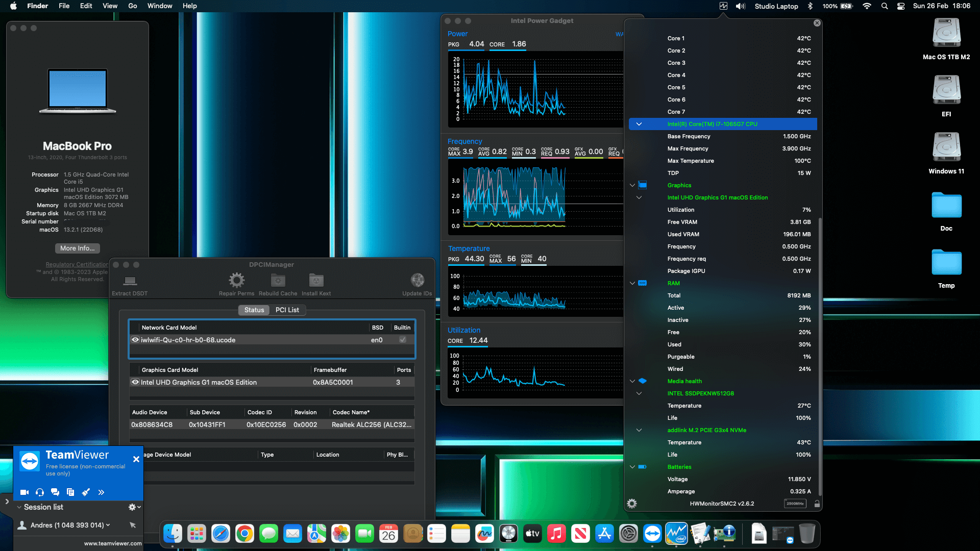980x551 pixels.
Task: Collapse Intel UHD Graphics G1 macOS Edition
Action: [x=639, y=197]
